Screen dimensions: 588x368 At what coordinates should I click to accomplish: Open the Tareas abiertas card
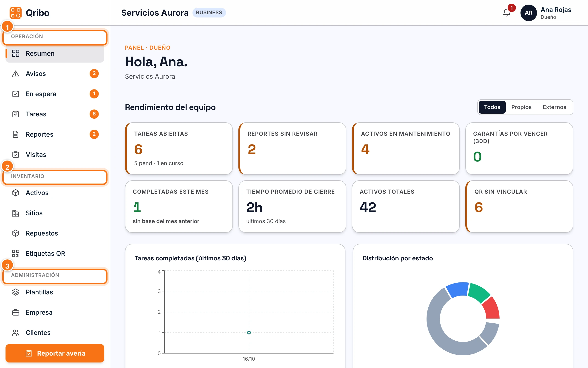[x=179, y=149]
